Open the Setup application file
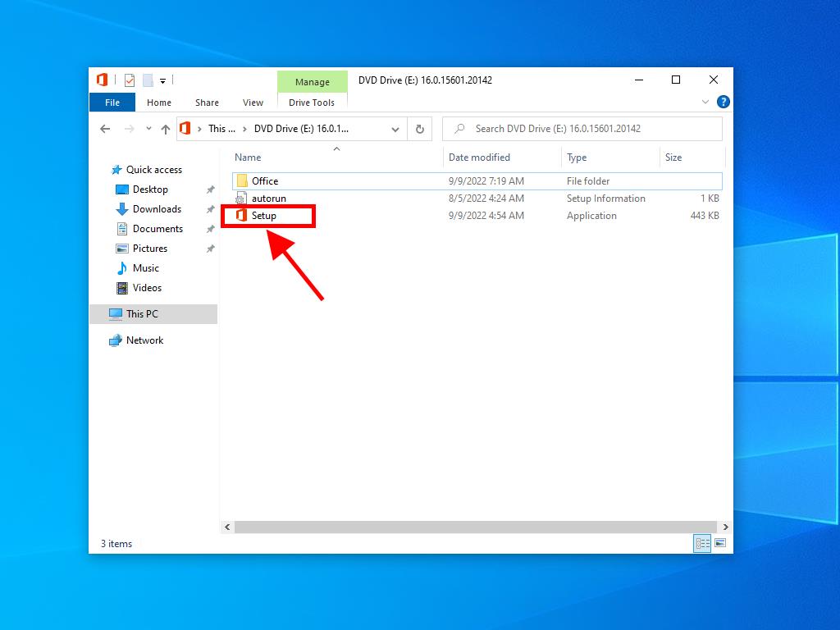This screenshot has height=630, width=840. (x=263, y=216)
